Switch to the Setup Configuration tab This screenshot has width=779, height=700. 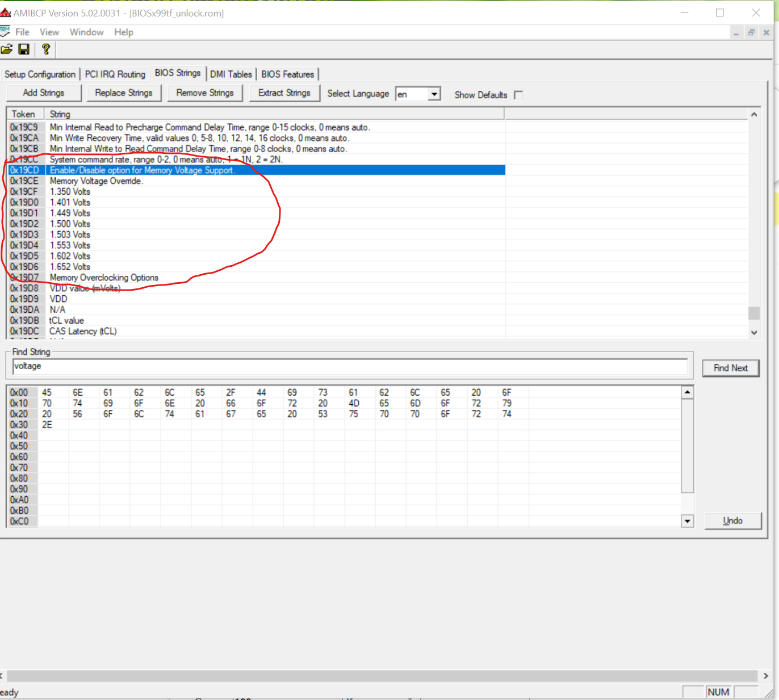point(40,74)
